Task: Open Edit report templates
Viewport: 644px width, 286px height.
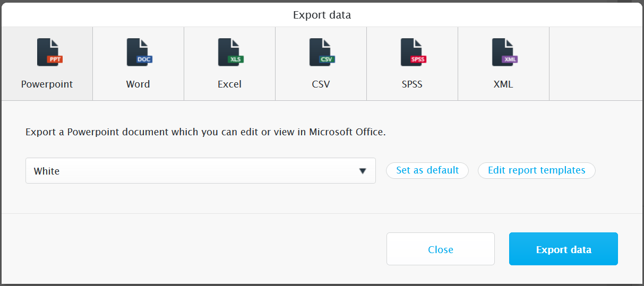Action: click(x=537, y=170)
